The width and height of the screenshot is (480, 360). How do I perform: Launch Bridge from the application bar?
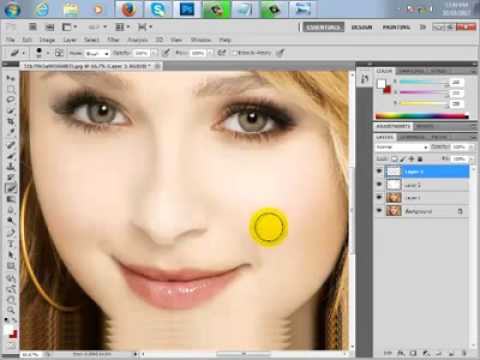coord(33,27)
